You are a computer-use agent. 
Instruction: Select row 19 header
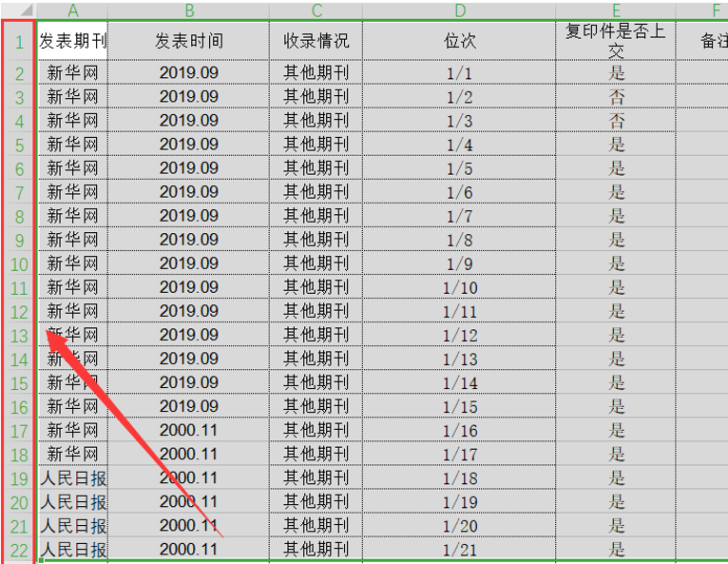tap(19, 479)
